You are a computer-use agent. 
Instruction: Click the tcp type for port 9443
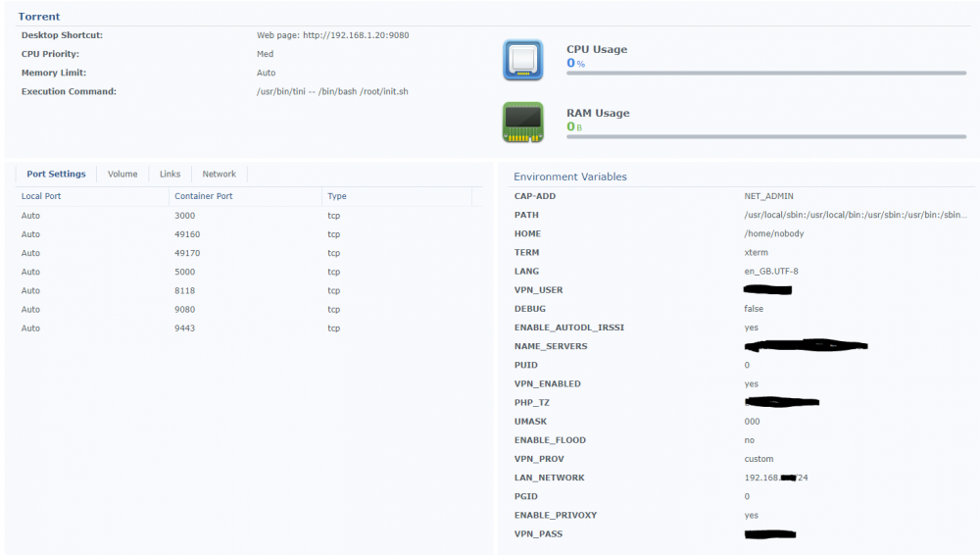tap(334, 328)
